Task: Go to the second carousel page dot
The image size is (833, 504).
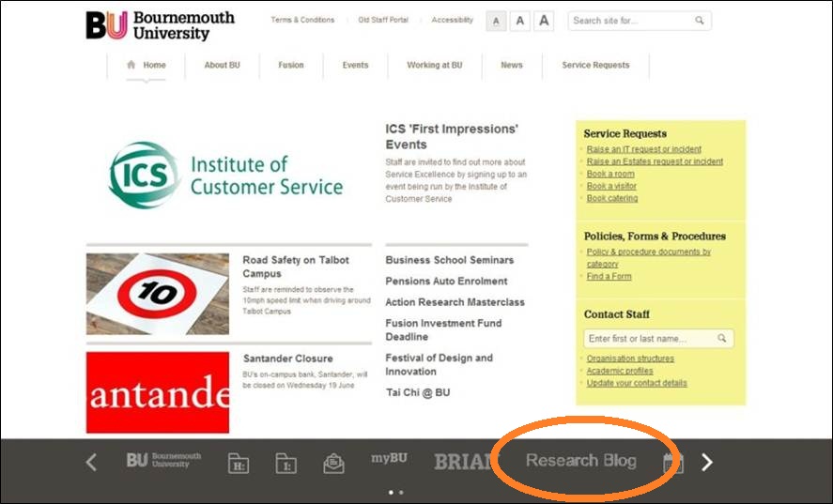Action: 401,493
